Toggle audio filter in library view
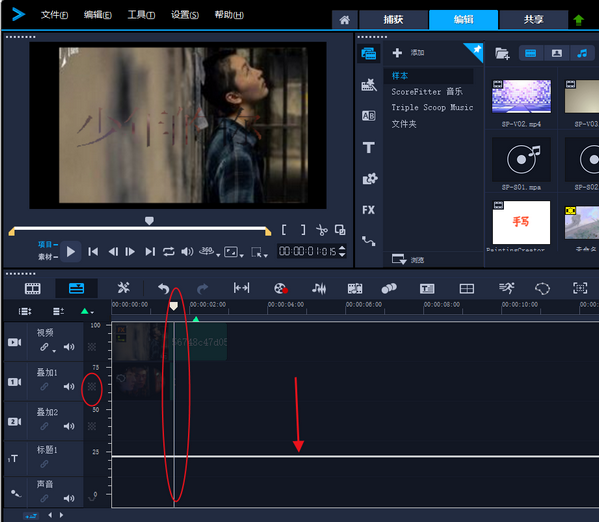The image size is (599, 522). point(582,53)
